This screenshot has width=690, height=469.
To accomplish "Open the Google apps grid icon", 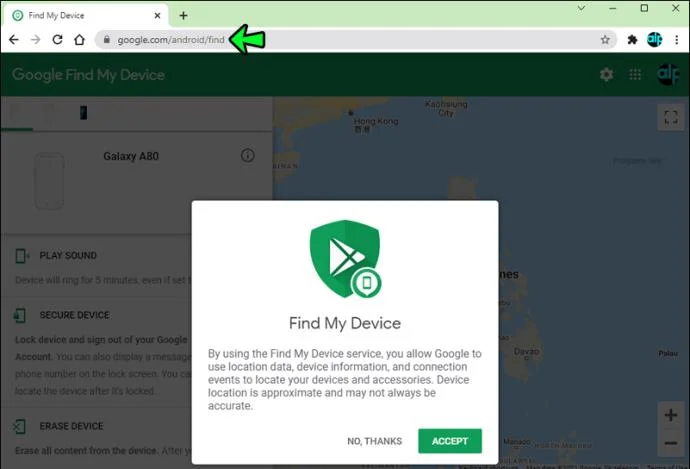I will [x=635, y=74].
